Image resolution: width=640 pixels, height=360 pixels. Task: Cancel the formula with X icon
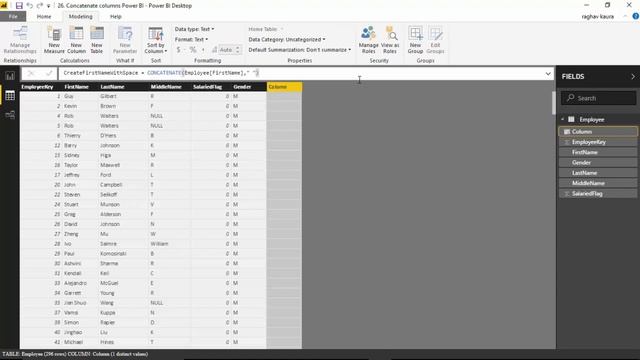[x=31, y=73]
